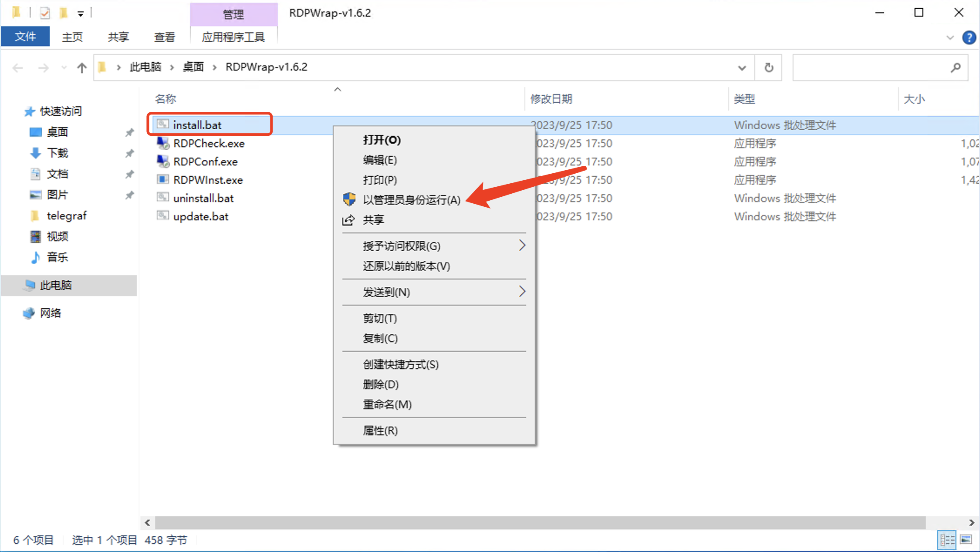Switch to large icons view in the status bar

[966, 540]
